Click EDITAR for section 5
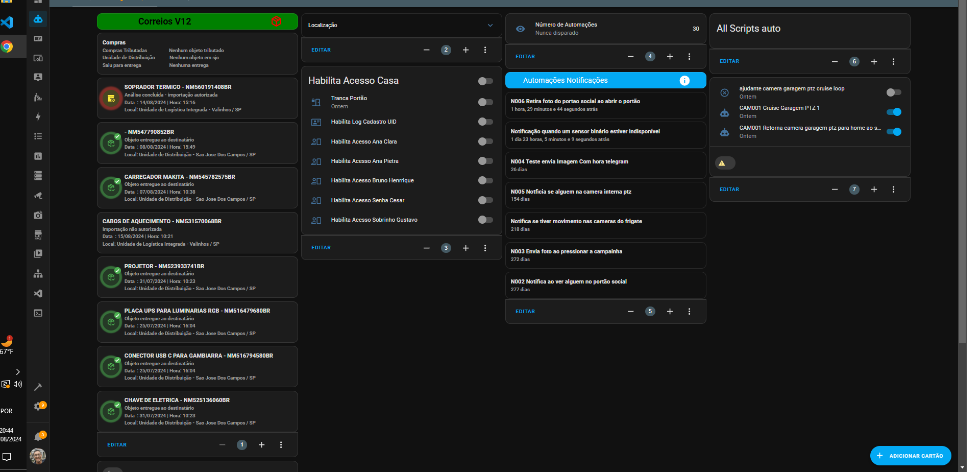980x472 pixels. [x=525, y=312]
